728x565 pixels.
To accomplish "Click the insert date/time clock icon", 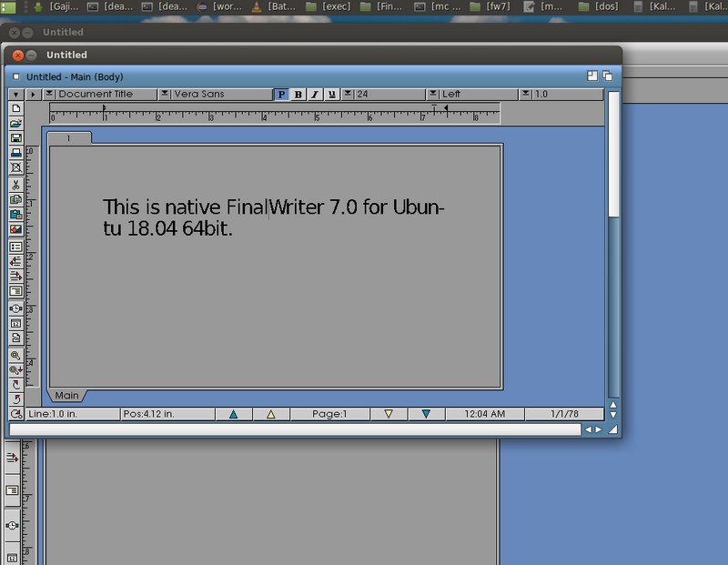I will 15,308.
